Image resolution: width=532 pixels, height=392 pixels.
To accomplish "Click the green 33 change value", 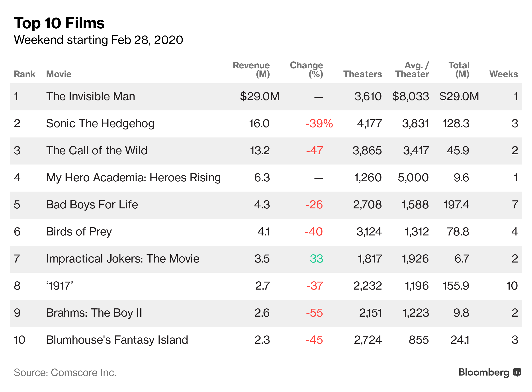I will tap(316, 259).
